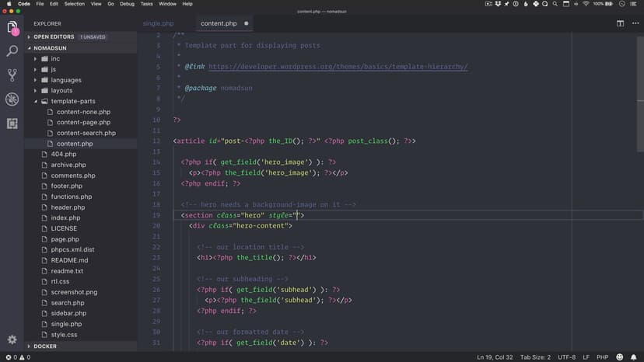Open the editor More Actions ellipsis

(x=632, y=23)
